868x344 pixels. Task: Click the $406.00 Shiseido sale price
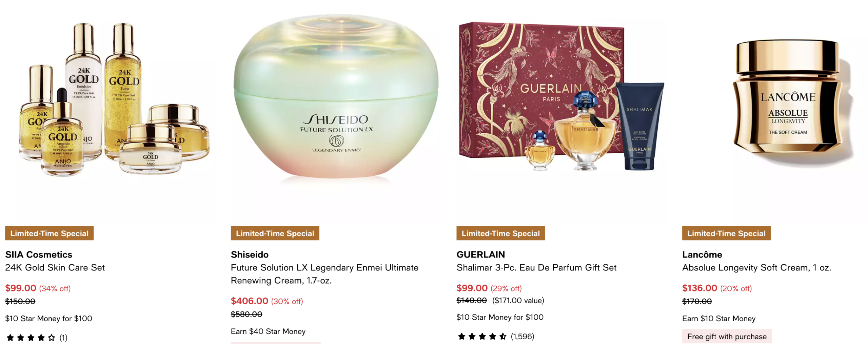click(x=249, y=301)
